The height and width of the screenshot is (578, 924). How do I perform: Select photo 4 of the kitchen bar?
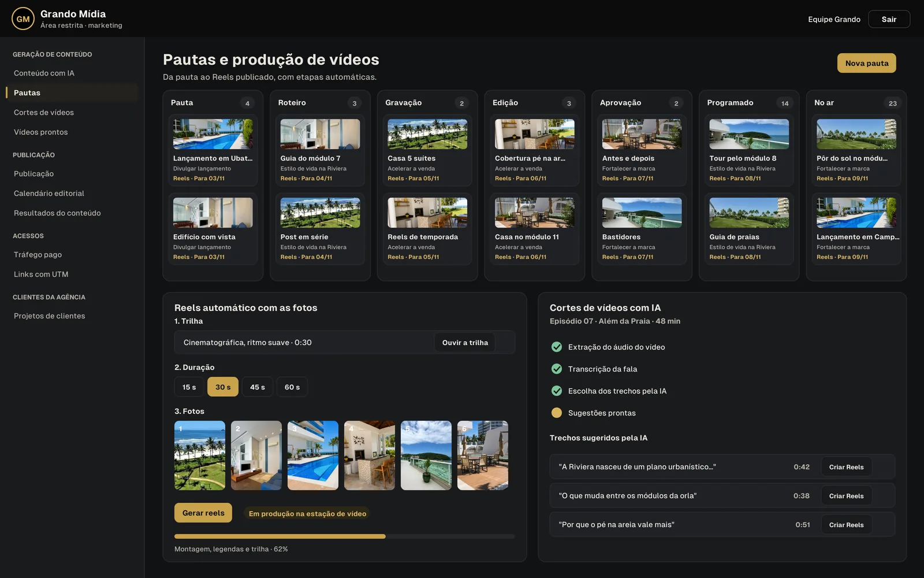[370, 455]
